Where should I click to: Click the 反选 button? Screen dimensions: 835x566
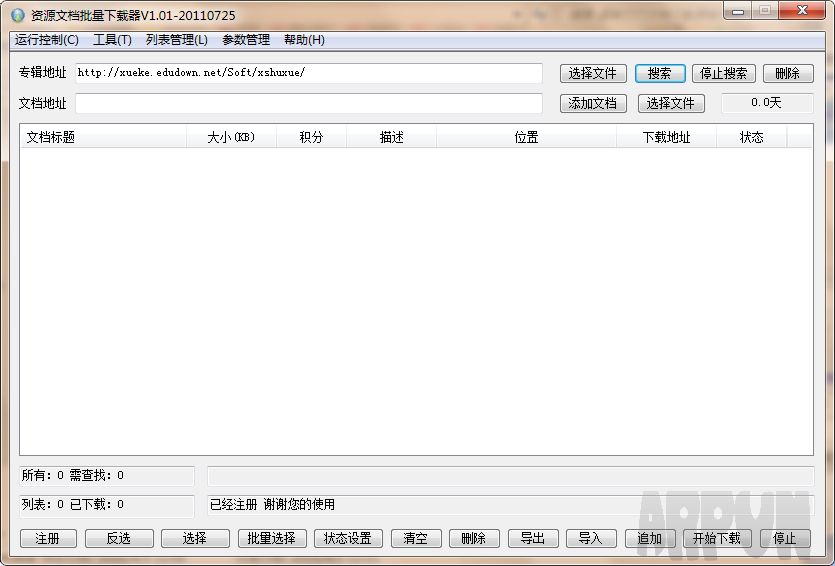tap(119, 538)
